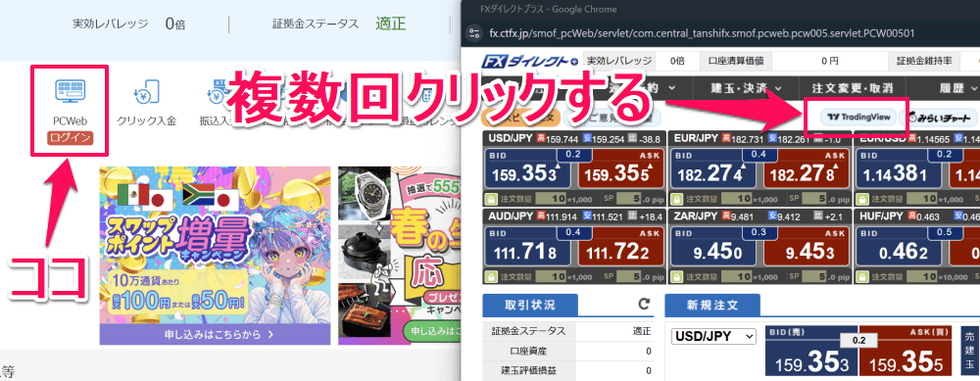The width and height of the screenshot is (980, 381).
Task: Click the red ログイン badge under PCWeb
Action: pyautogui.click(x=70, y=137)
